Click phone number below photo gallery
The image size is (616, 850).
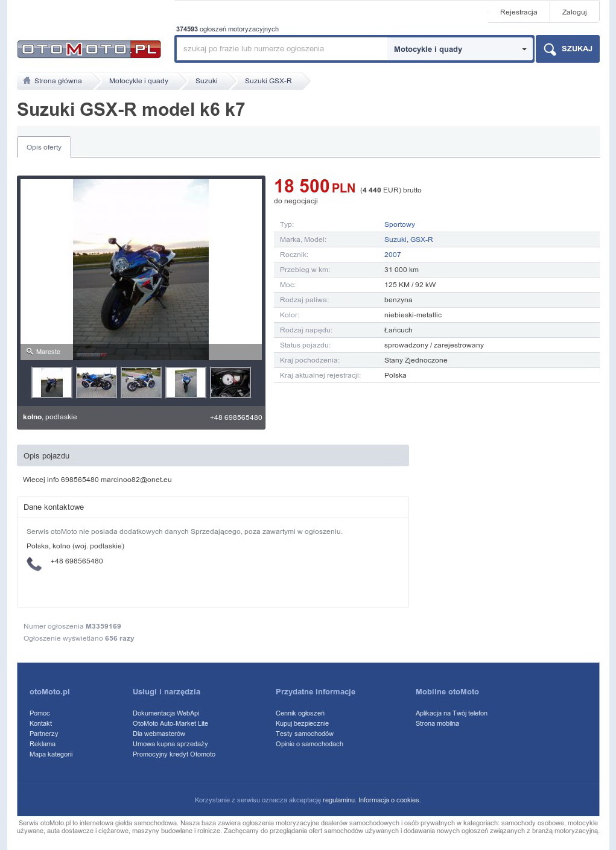coord(236,417)
